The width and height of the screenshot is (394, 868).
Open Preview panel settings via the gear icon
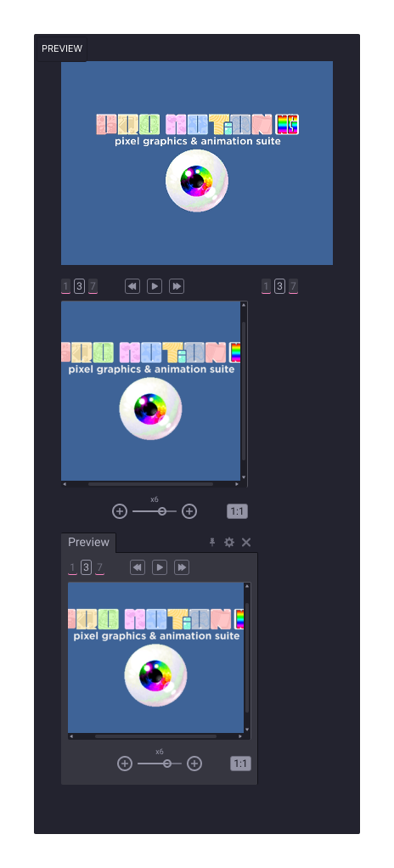229,543
